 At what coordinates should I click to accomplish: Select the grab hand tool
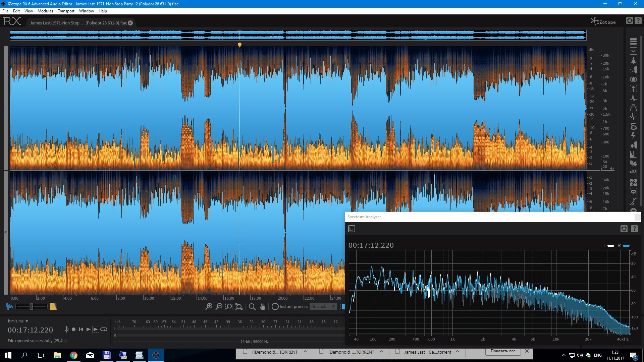(x=263, y=306)
